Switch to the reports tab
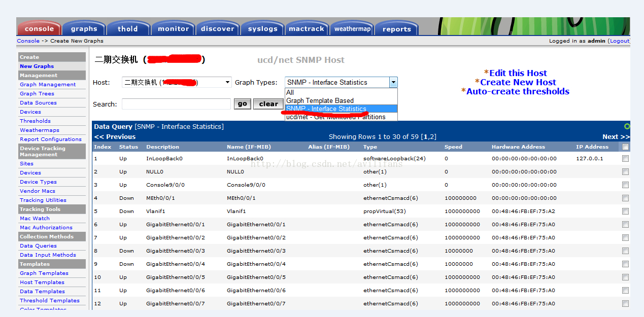The height and width of the screenshot is (317, 644). coord(397,29)
